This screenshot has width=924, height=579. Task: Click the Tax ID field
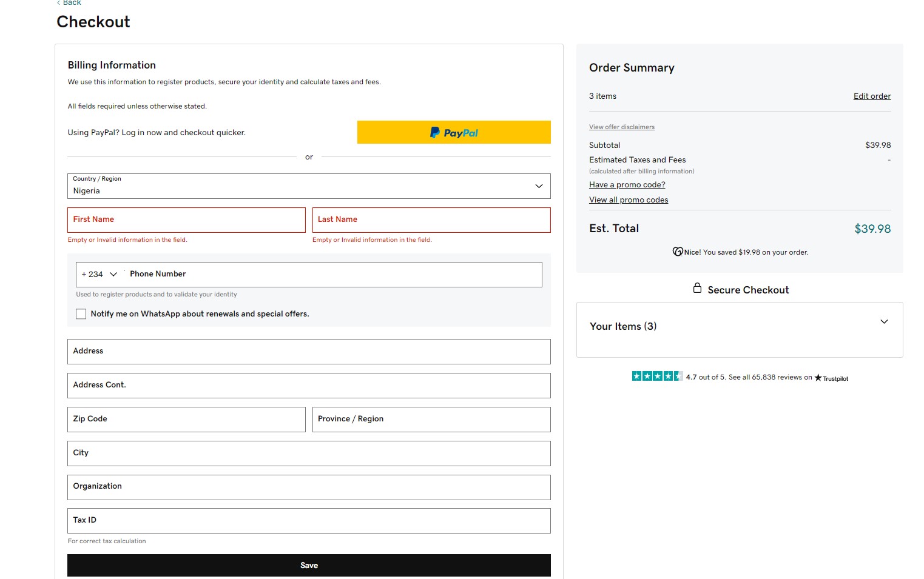[309, 520]
